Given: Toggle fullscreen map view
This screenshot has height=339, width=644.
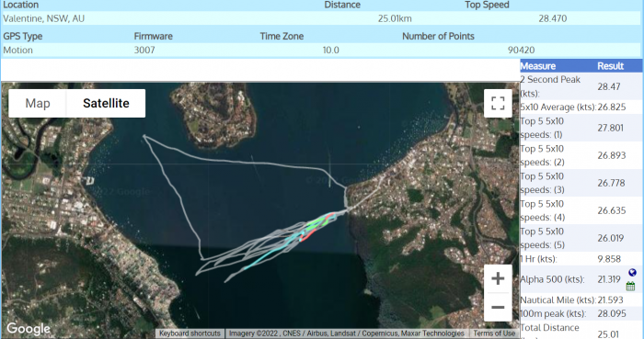Looking at the screenshot, I should (x=498, y=103).
